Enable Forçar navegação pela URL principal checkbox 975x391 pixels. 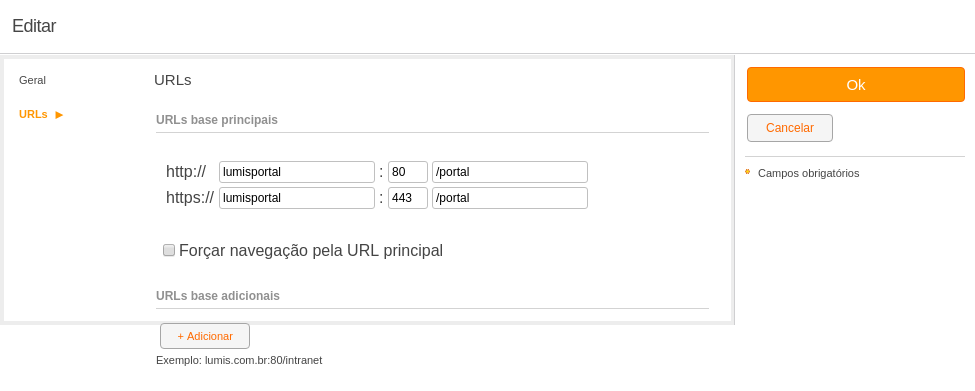(x=169, y=250)
